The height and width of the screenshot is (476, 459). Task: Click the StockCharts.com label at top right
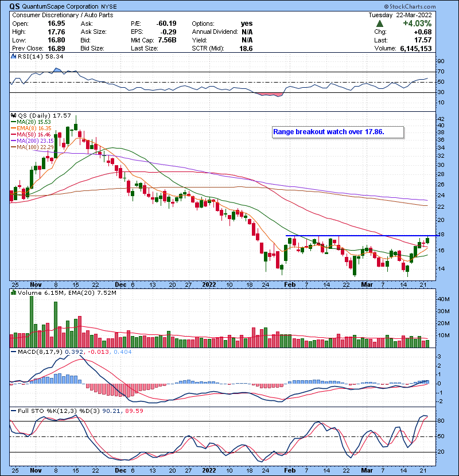pyautogui.click(x=410, y=6)
